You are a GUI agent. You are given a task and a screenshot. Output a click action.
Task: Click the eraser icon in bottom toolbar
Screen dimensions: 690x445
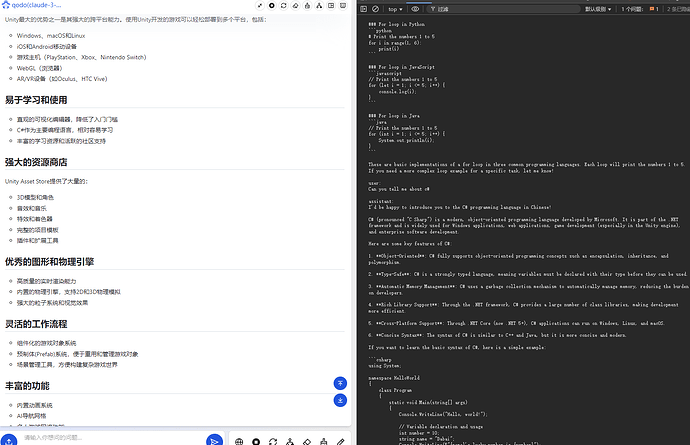tap(307, 441)
